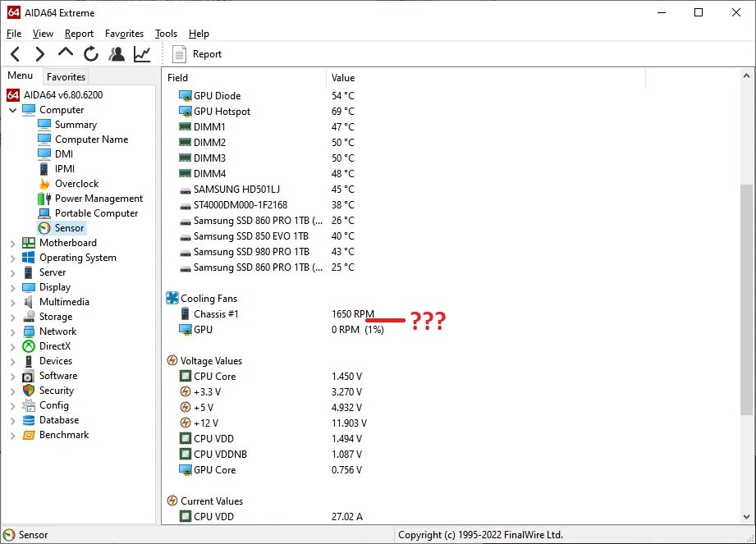Click the up-level arrow toolbar icon
Screen dimensions: 756x544
(66, 52)
